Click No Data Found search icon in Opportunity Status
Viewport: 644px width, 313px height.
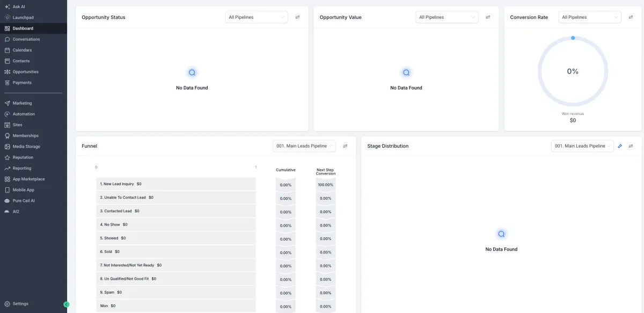coord(192,72)
